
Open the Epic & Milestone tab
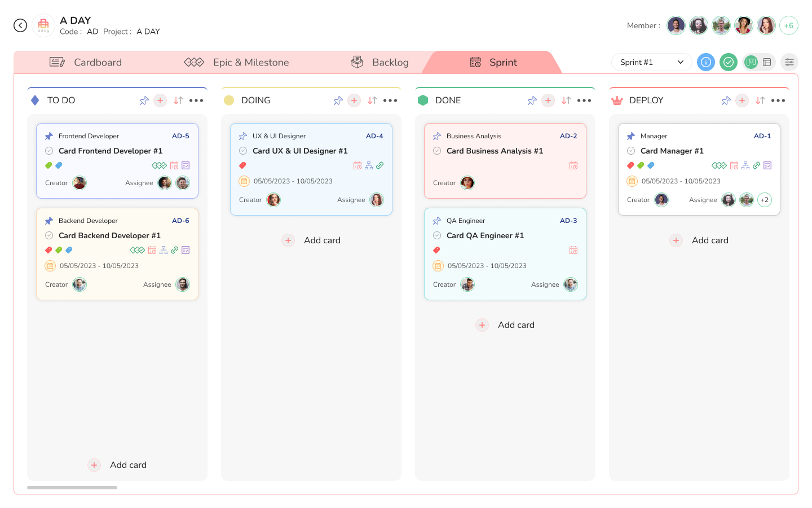point(237,62)
